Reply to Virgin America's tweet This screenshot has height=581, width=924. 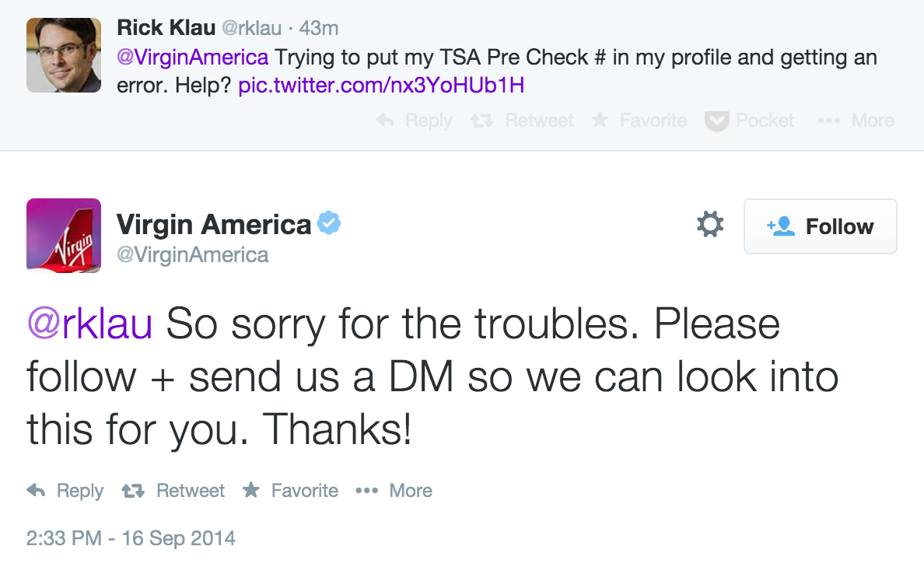pos(65,490)
